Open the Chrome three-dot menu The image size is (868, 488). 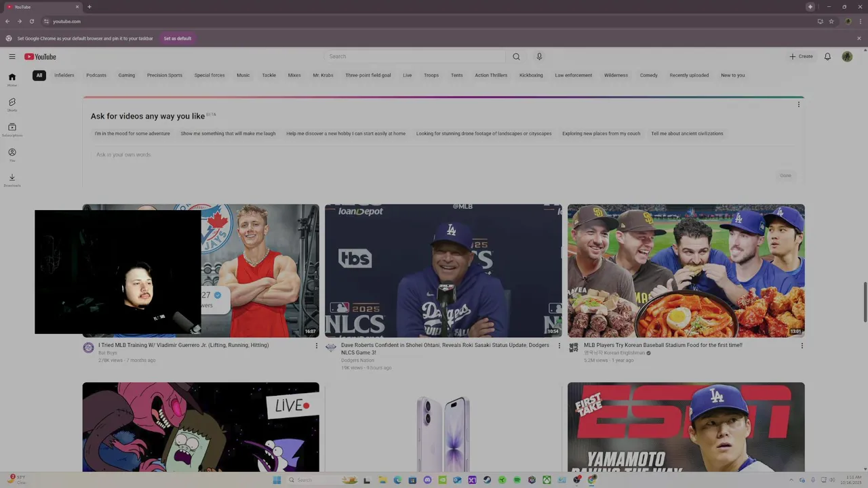pyautogui.click(x=860, y=21)
